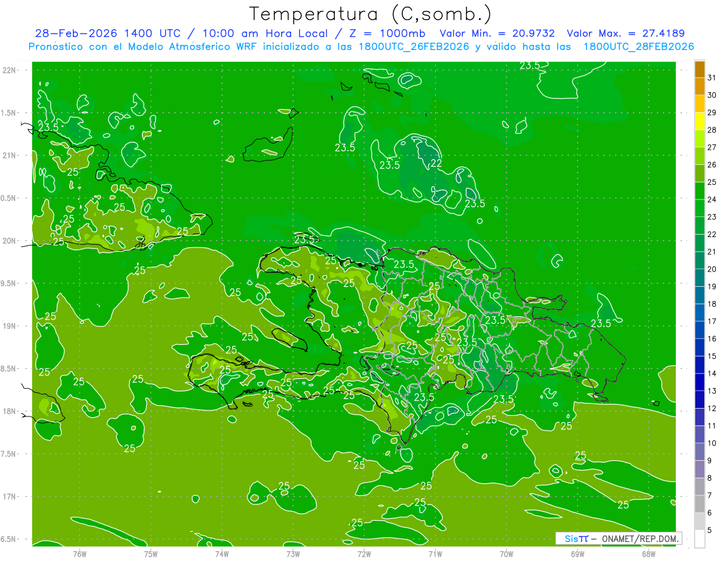Screen dimensions: 728x562
Task: Click the legend value '25'
Action: pos(712,182)
